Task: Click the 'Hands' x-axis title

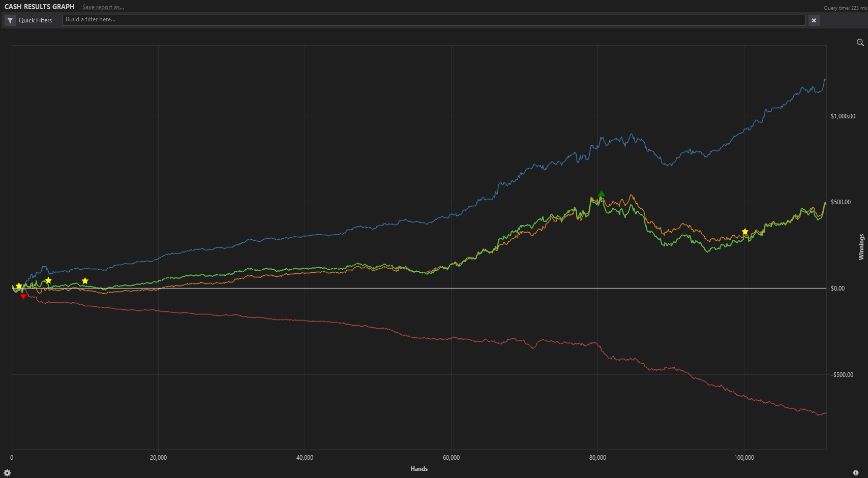Action: tap(419, 469)
